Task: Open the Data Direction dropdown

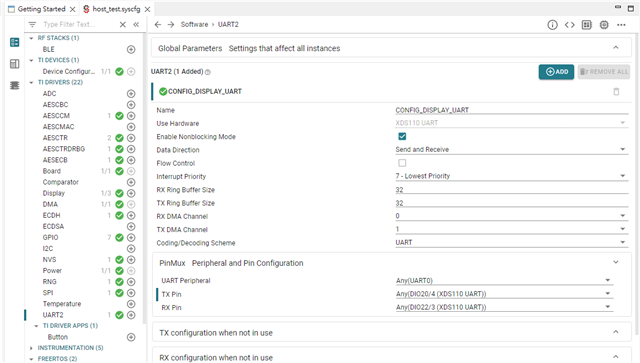Action: click(511, 149)
